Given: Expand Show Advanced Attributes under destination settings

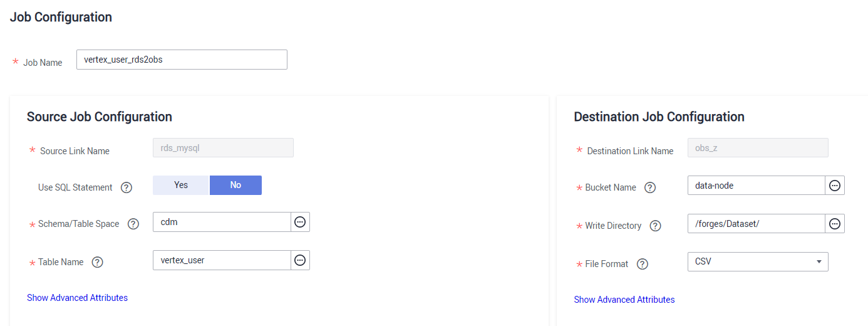Looking at the screenshot, I should coord(624,300).
